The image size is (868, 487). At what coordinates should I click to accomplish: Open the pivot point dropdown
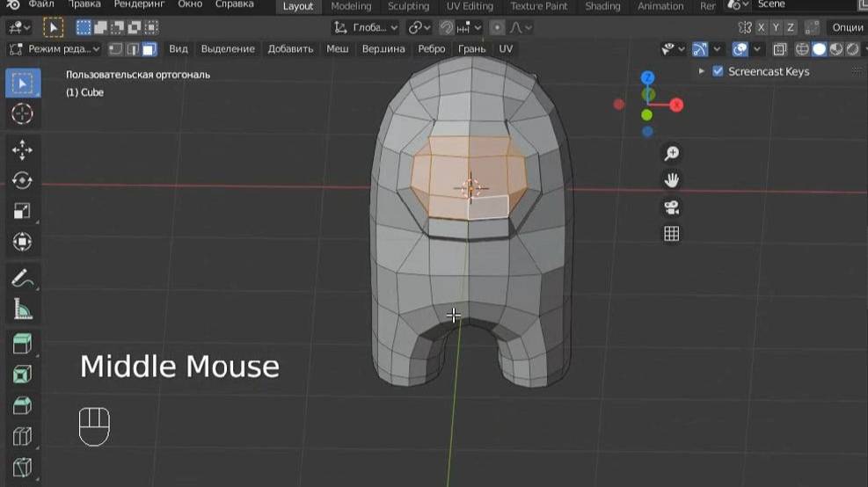[419, 27]
